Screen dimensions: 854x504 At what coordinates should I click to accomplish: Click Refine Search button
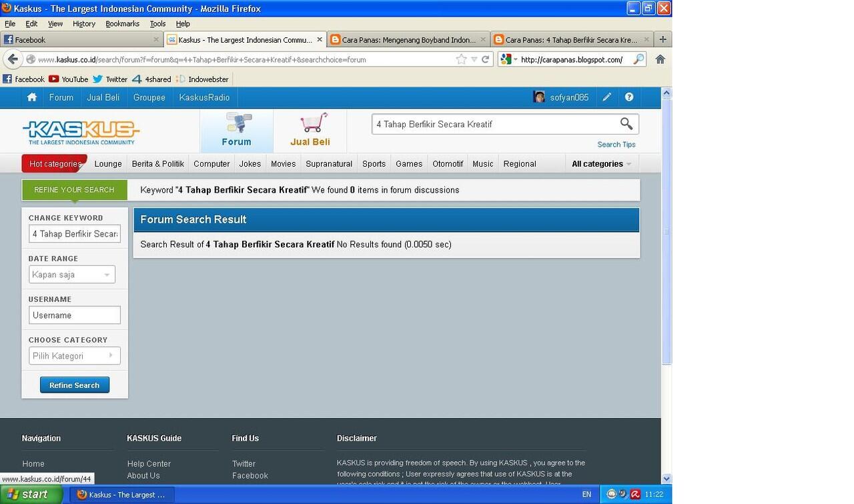coord(75,385)
